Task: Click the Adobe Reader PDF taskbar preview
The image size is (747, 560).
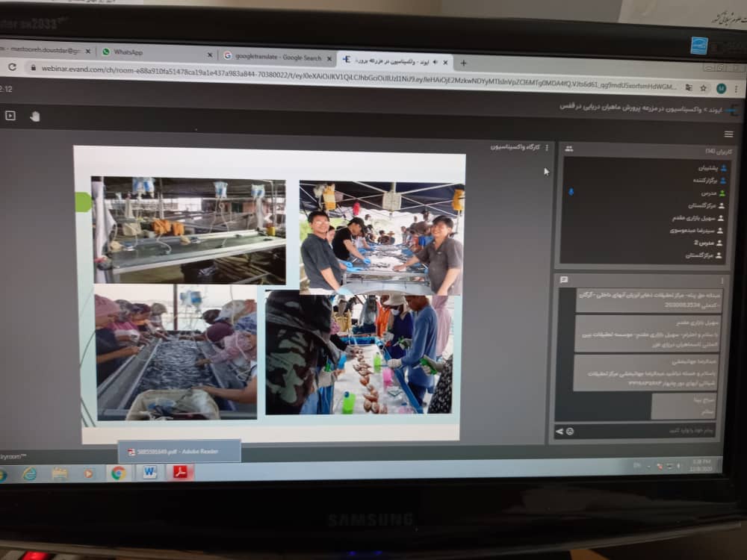Action: [179, 452]
